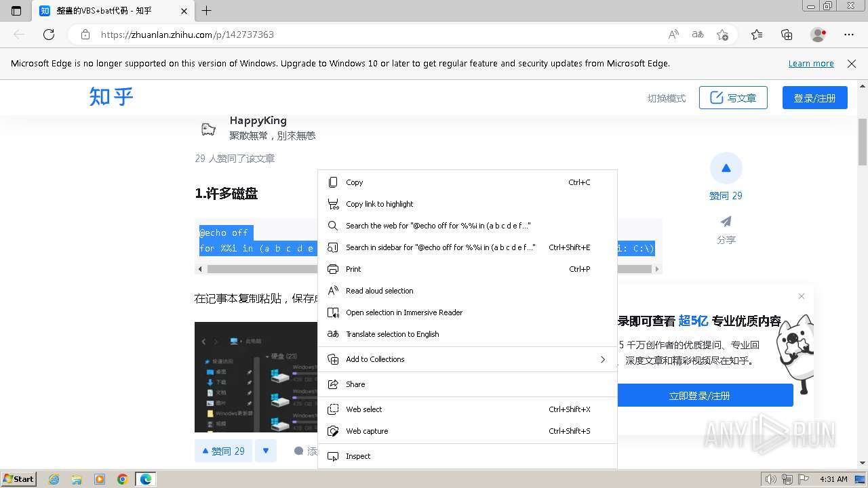Open Internet Explorer from taskbar
This screenshot has height=488, width=868.
coord(54,479)
